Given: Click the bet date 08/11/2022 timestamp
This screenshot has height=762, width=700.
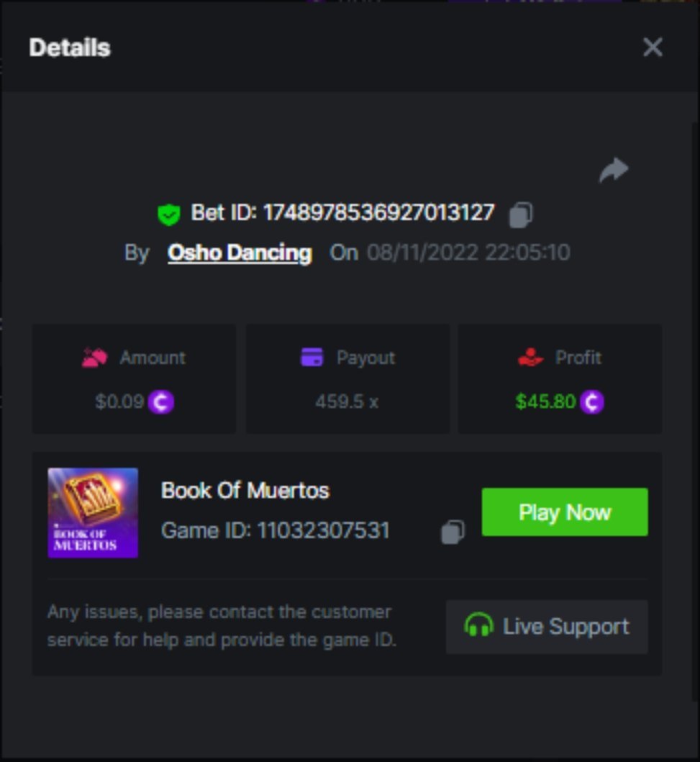Looking at the screenshot, I should point(468,253).
